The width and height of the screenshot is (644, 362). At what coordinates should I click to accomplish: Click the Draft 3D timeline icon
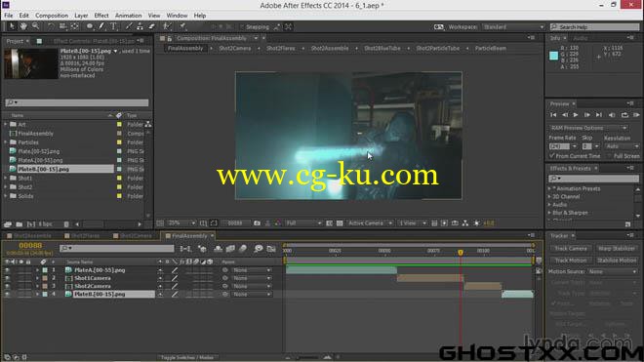point(202,249)
